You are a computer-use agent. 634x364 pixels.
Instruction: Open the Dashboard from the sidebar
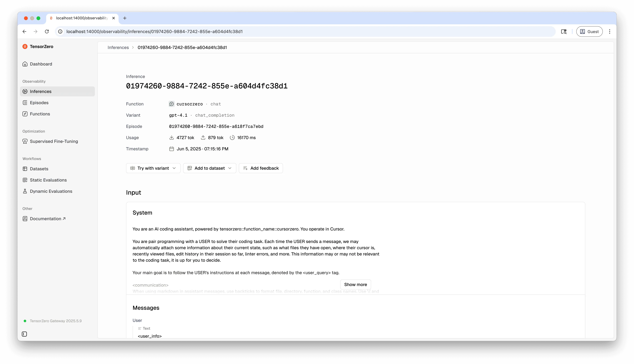tap(41, 64)
